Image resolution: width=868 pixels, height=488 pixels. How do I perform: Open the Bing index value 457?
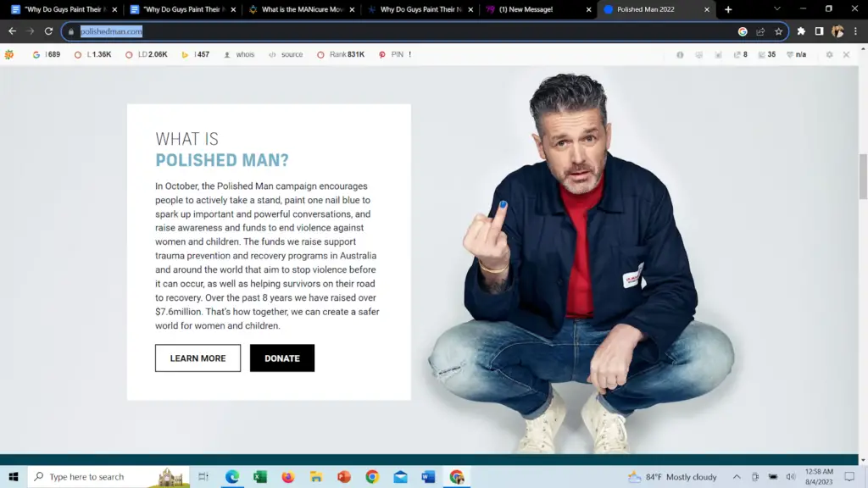click(196, 54)
